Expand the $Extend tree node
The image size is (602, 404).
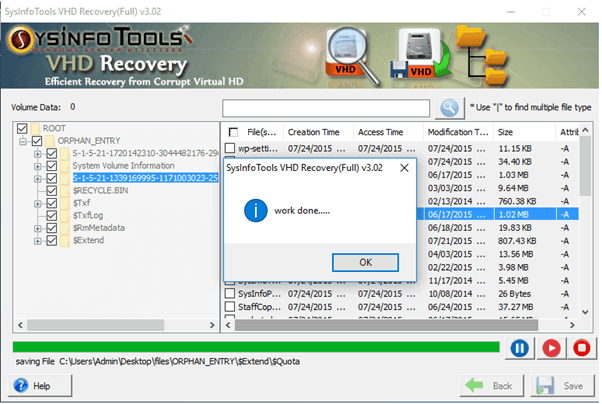pos(38,241)
